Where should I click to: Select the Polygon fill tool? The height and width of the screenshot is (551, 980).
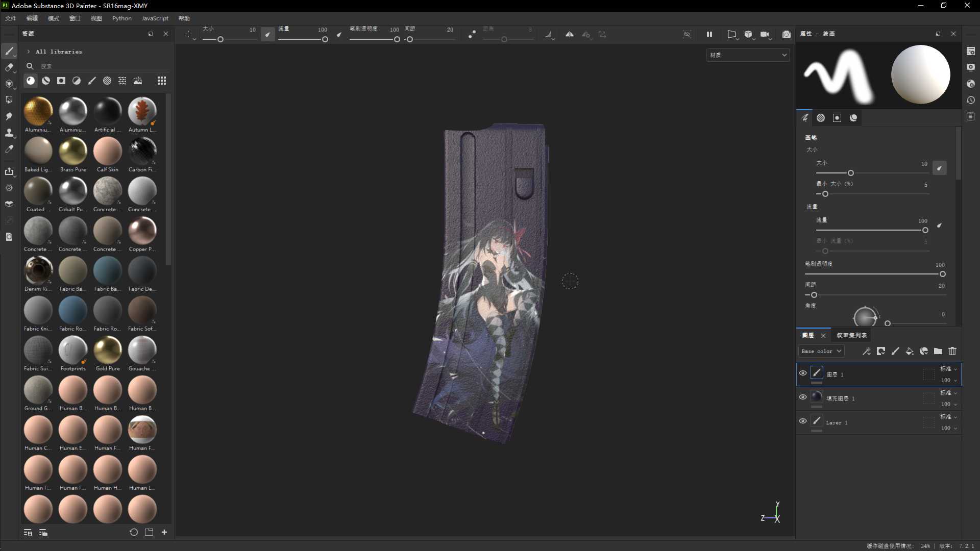[9, 100]
